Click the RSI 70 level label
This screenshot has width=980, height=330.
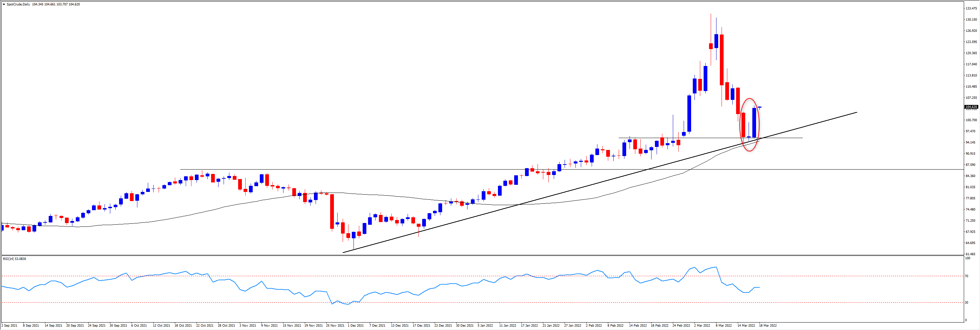[967, 276]
